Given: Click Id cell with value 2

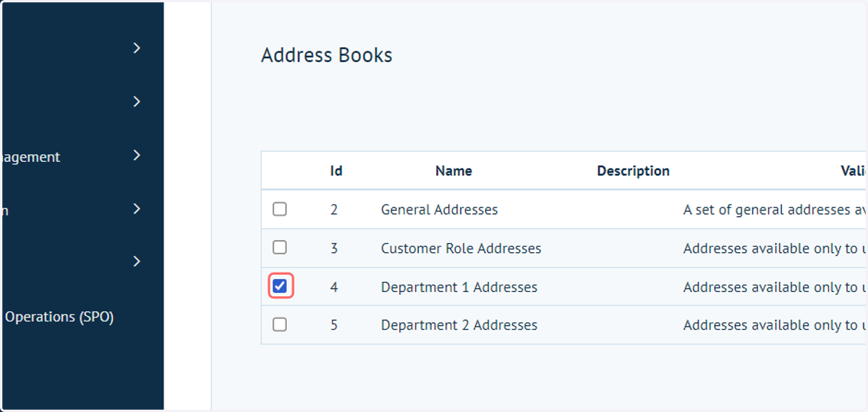Looking at the screenshot, I should (x=334, y=210).
